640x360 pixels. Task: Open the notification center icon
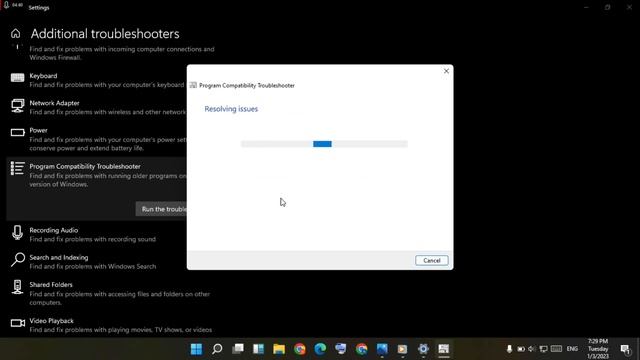pyautogui.click(x=625, y=349)
